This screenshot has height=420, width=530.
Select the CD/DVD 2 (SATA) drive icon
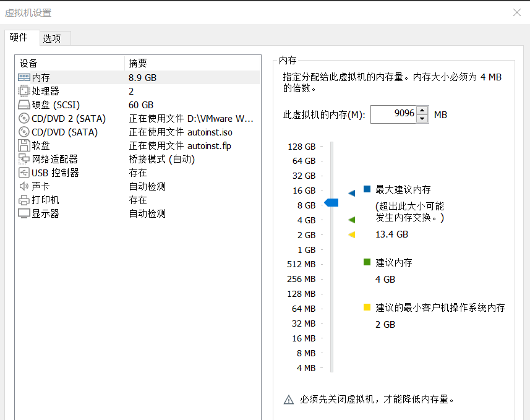point(22,118)
